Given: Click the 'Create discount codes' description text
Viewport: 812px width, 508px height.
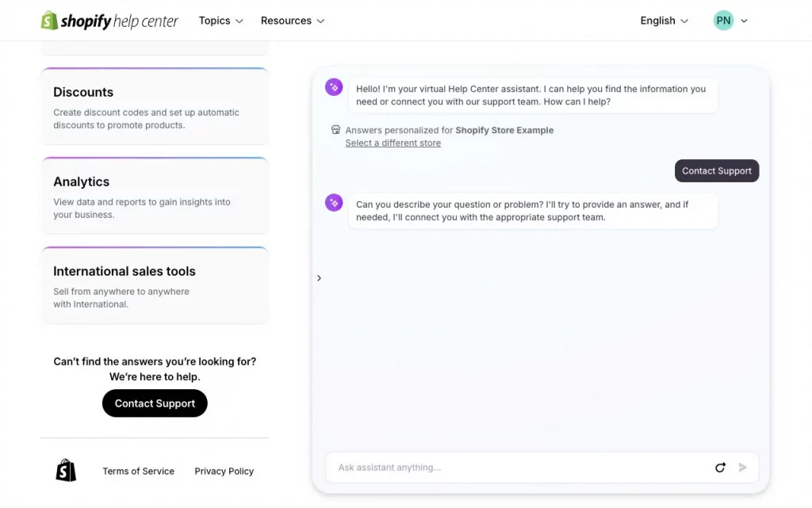Looking at the screenshot, I should coord(146,119).
